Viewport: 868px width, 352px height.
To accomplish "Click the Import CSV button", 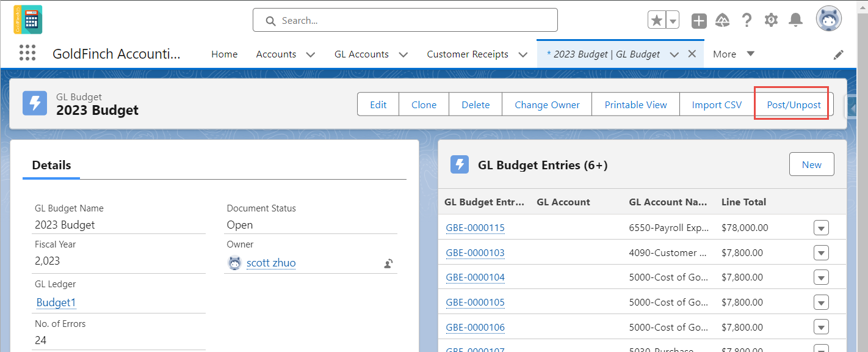I will click(717, 105).
